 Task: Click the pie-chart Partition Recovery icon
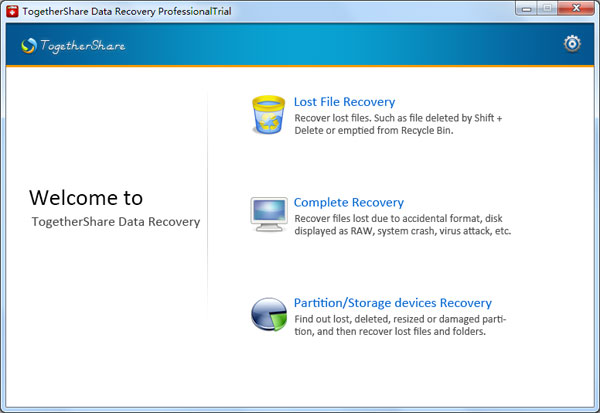(269, 315)
